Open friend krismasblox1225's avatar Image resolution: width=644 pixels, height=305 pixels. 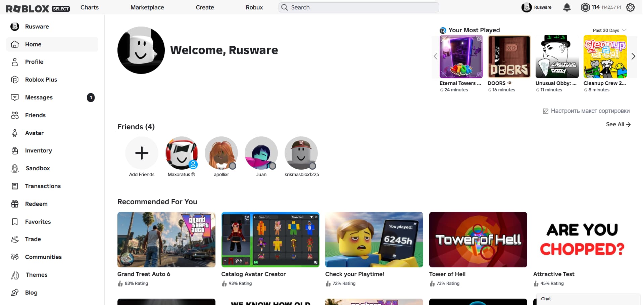point(301,153)
